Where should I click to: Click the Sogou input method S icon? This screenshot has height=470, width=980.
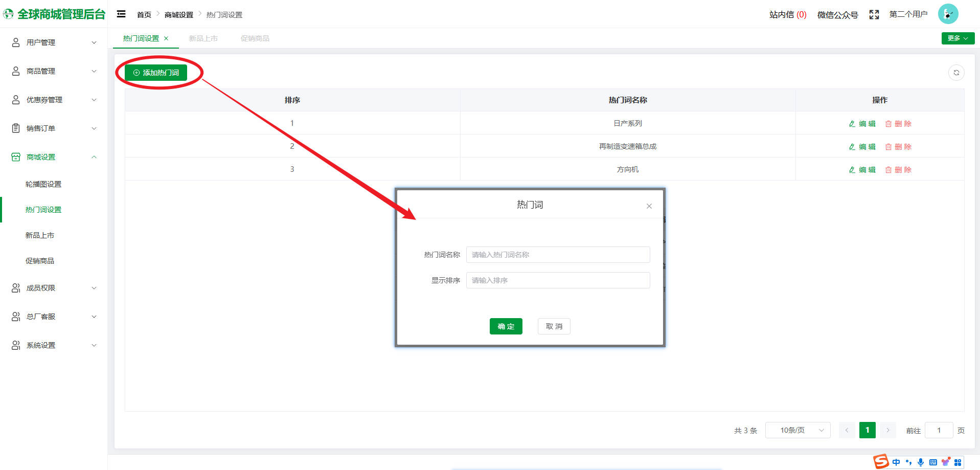(x=881, y=461)
